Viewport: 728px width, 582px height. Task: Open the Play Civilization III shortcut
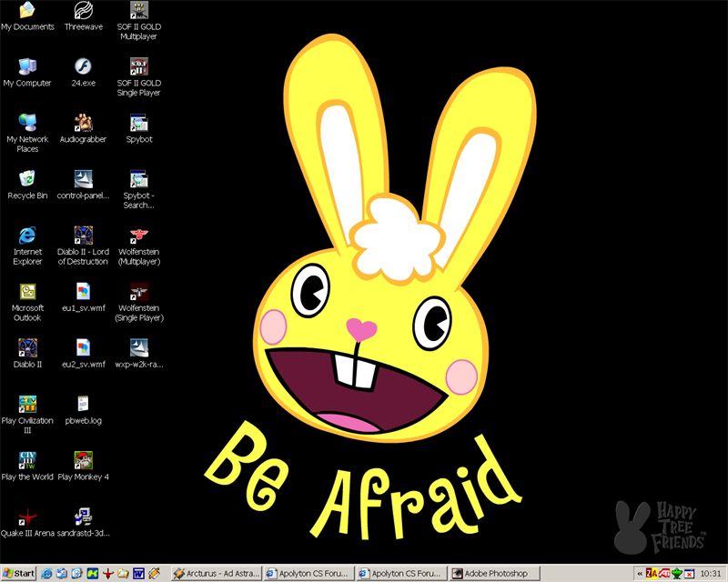click(27, 405)
